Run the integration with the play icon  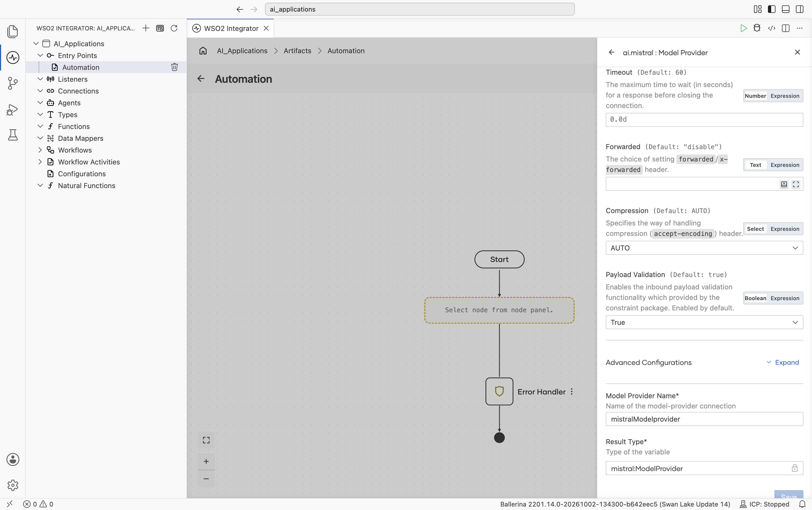pos(743,28)
